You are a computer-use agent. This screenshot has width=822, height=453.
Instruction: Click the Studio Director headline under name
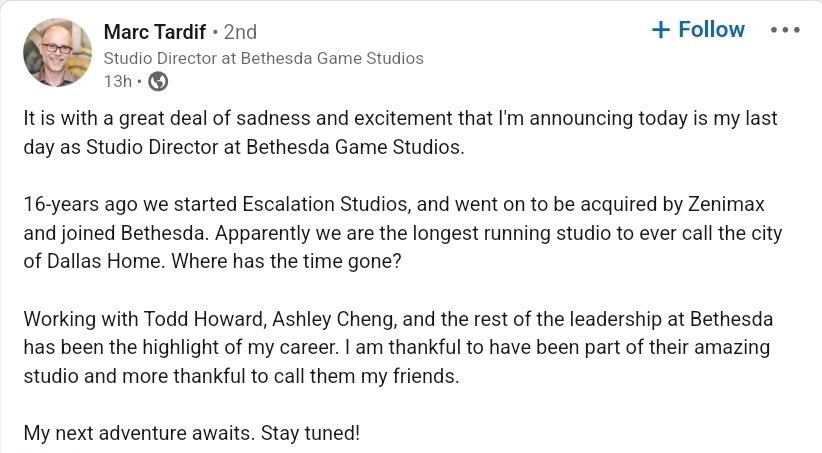[264, 58]
